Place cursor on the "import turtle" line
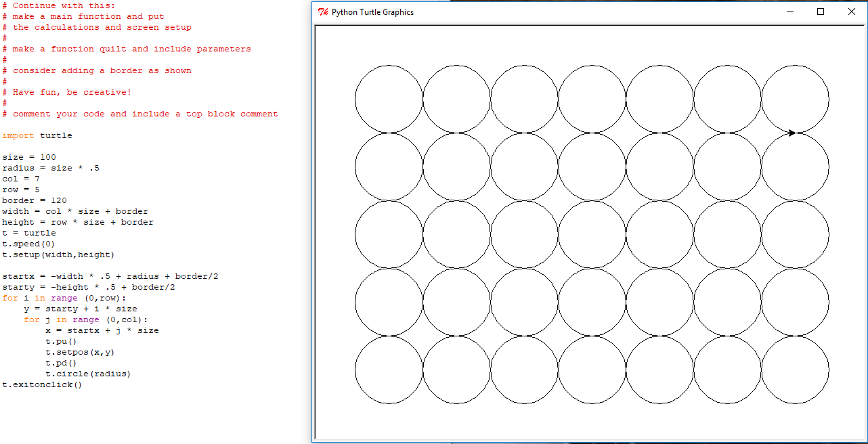This screenshot has height=444, width=868. [37, 135]
